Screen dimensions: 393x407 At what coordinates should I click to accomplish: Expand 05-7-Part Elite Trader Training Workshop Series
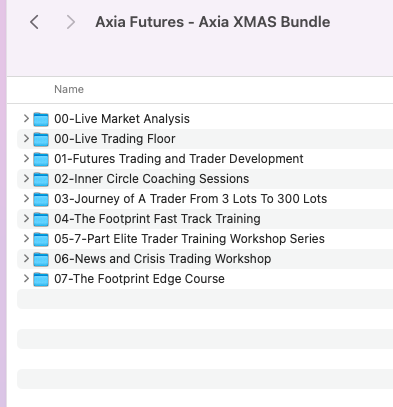(x=26, y=238)
